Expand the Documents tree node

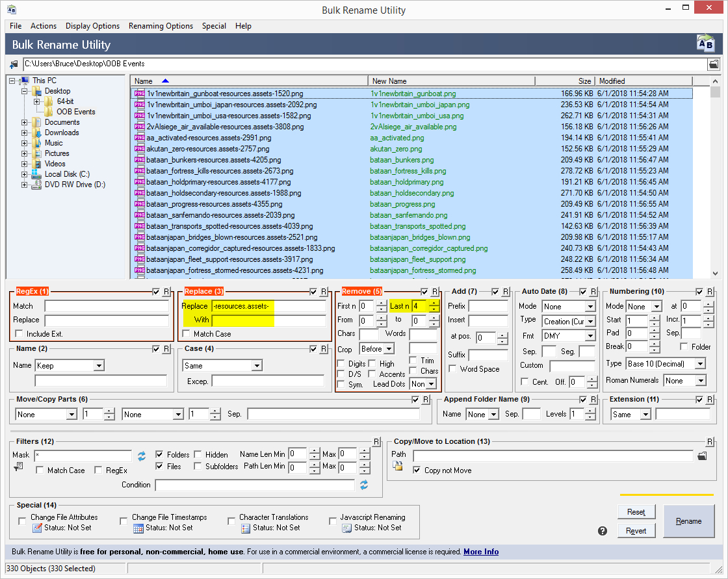(25, 122)
